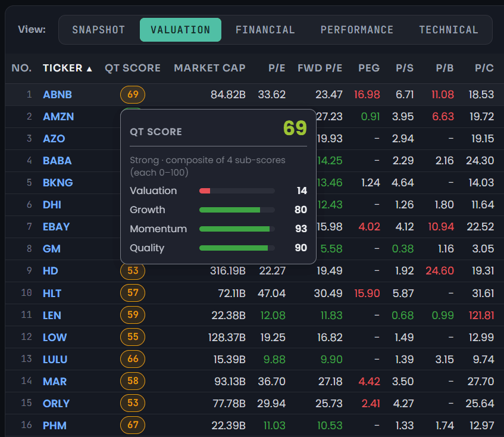Sort by PEG column header
This screenshot has width=504, height=437.
click(x=369, y=68)
